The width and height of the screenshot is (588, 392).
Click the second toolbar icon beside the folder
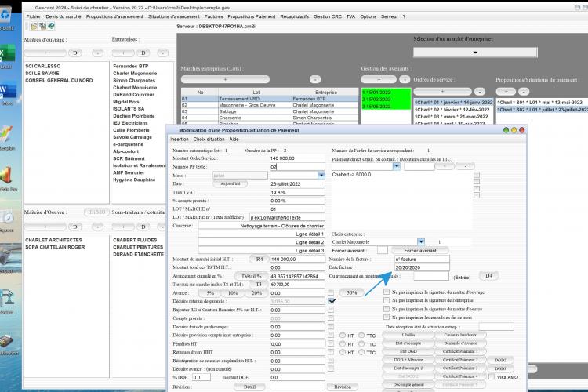click(42, 26)
